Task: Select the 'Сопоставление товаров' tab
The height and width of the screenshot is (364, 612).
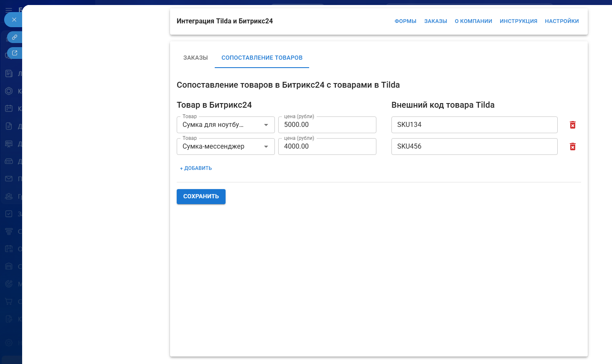Action: pyautogui.click(x=262, y=58)
